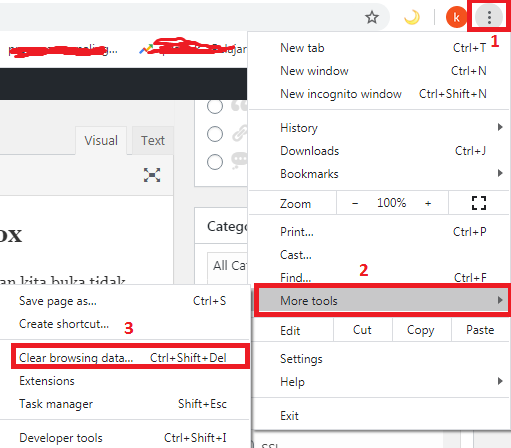The width and height of the screenshot is (511, 448).
Task: Click Cut in the Edit row
Action: 362,330
